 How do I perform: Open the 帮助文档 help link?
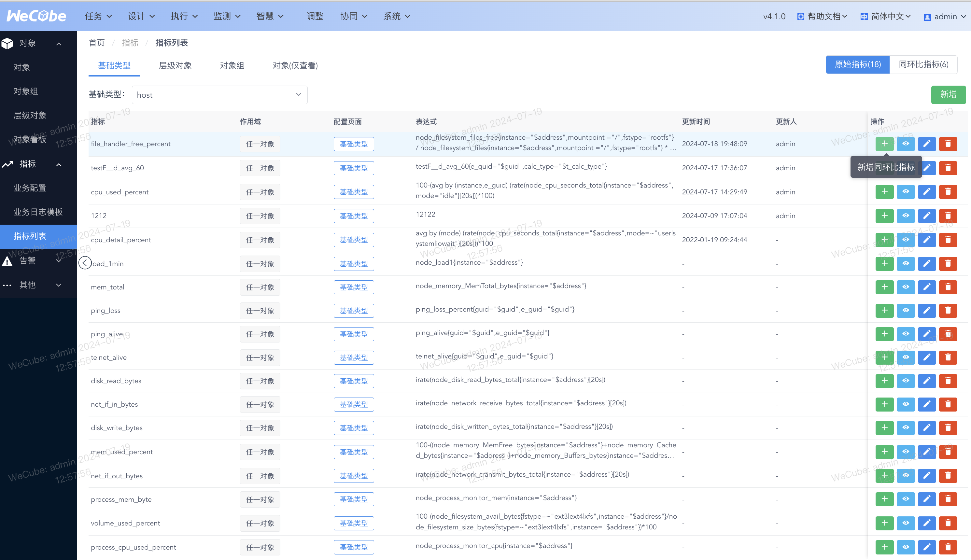click(x=823, y=16)
